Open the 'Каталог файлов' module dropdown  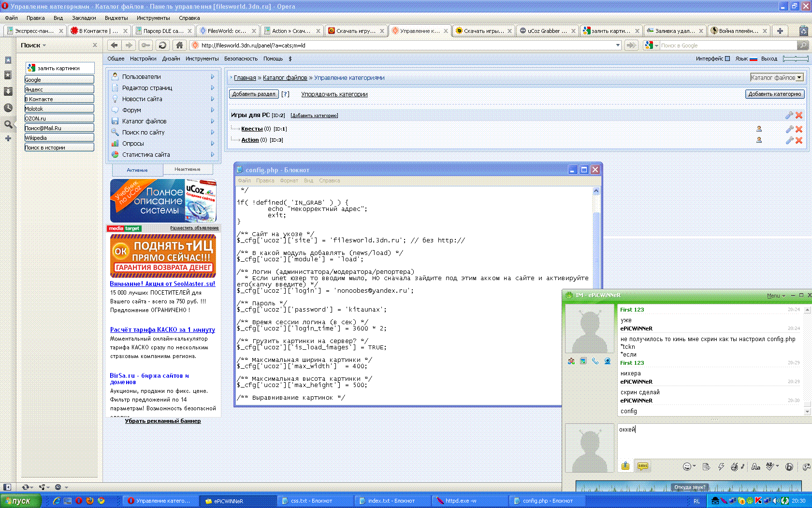tap(777, 77)
